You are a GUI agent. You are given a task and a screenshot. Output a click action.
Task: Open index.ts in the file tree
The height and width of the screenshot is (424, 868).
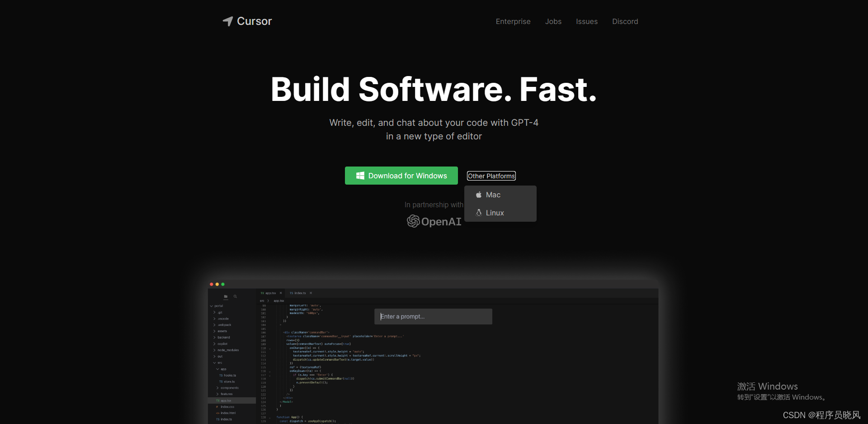[224, 419]
